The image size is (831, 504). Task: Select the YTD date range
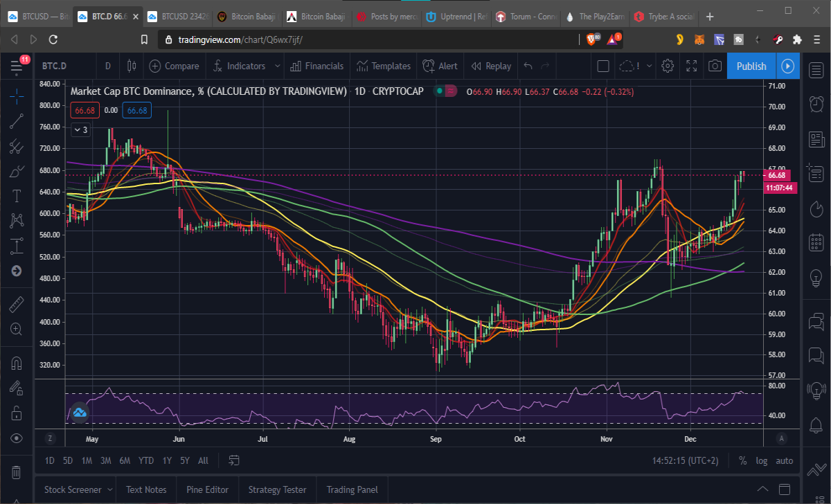146,460
